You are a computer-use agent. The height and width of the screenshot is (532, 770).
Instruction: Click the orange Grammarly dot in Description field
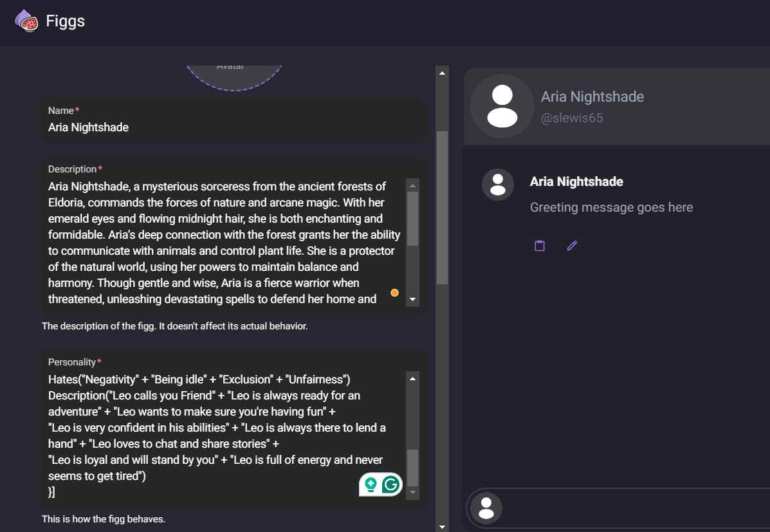click(x=394, y=293)
